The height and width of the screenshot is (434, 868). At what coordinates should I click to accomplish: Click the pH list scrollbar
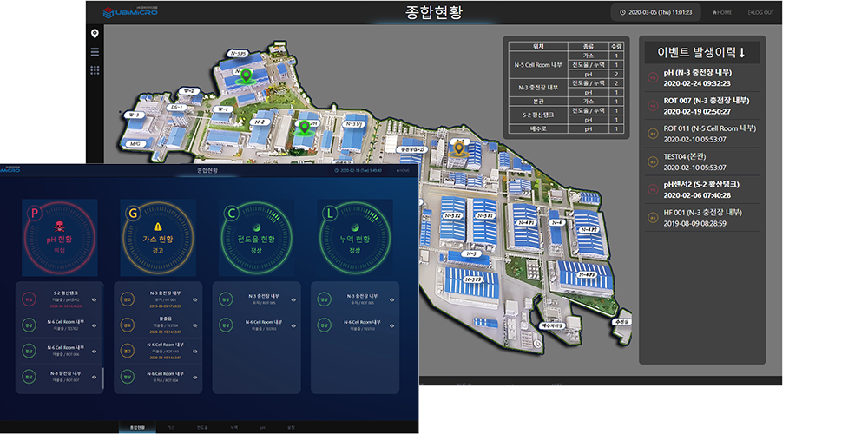pos(103,378)
